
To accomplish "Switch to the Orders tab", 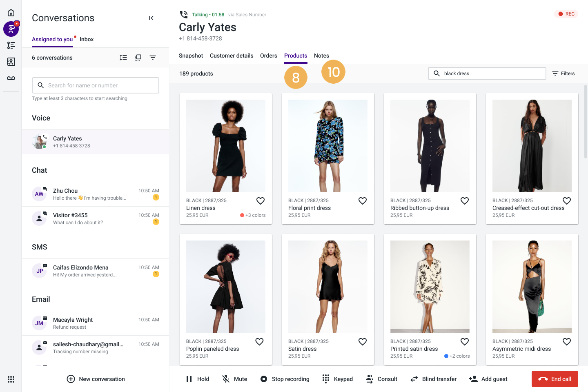I will click(x=268, y=56).
